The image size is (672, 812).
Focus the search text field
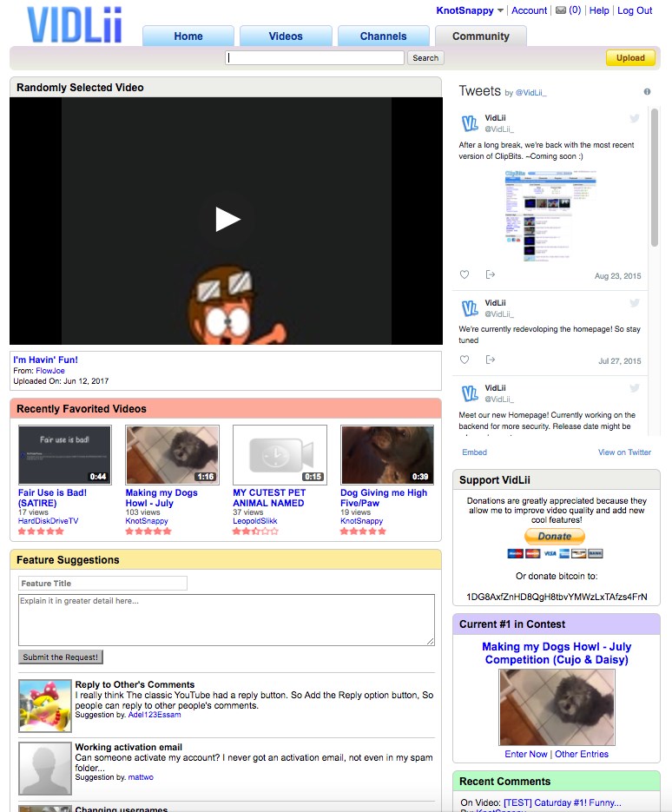coord(315,58)
